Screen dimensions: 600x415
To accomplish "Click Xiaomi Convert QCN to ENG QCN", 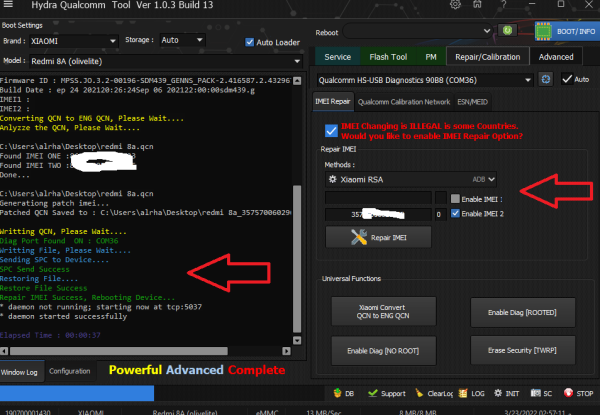I will click(x=383, y=311).
